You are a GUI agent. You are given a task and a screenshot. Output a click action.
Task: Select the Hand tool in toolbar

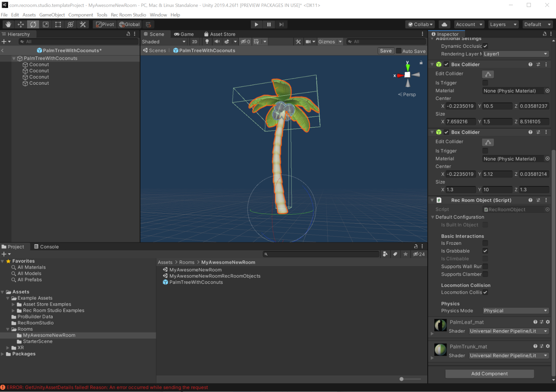pyautogui.click(x=8, y=24)
